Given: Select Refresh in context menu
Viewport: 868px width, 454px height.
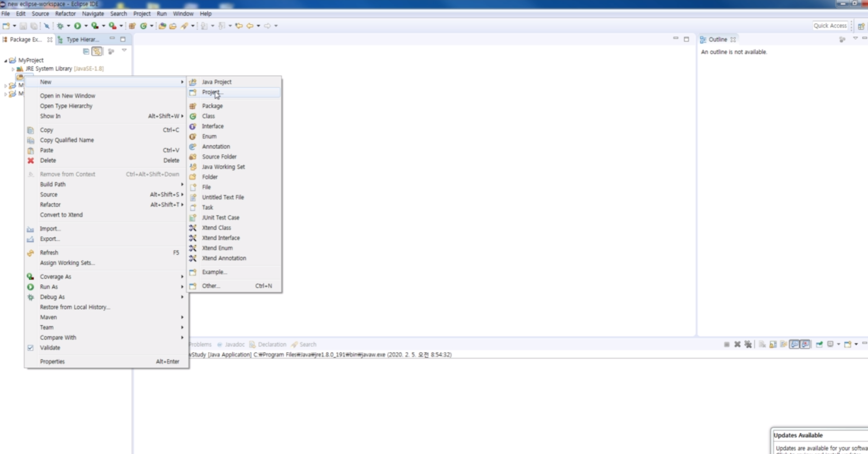Looking at the screenshot, I should pyautogui.click(x=107, y=253).
